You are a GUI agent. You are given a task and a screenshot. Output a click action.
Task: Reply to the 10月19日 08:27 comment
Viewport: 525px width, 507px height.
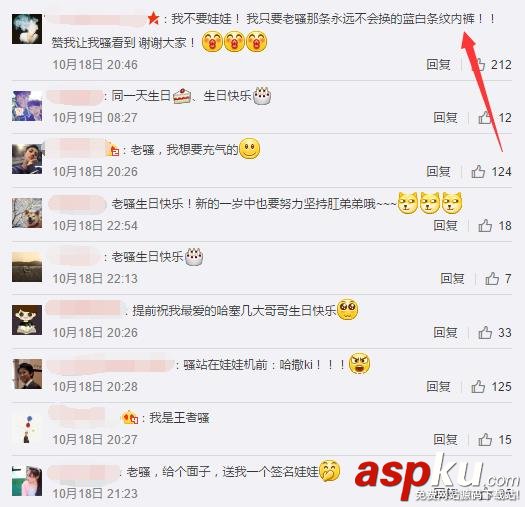445,118
